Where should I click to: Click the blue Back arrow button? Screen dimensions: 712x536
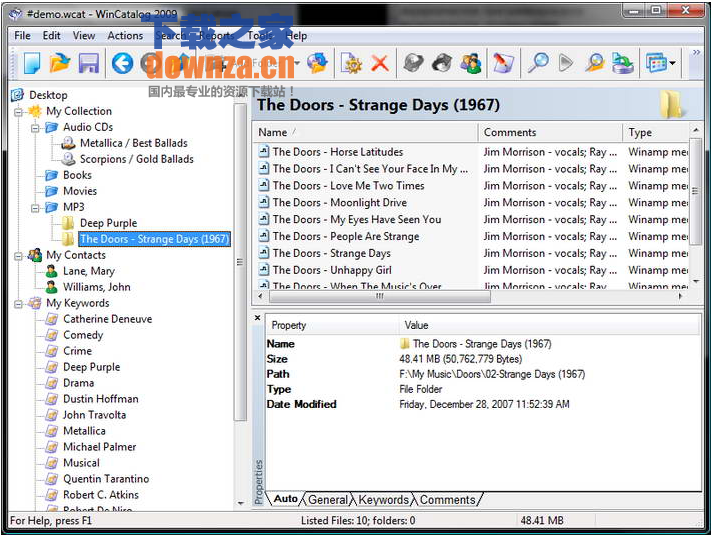123,63
